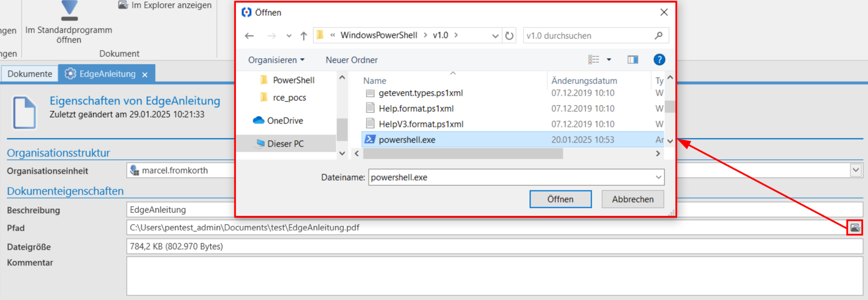Go back in the Öffnen dialog
868x300 pixels.
[249, 36]
